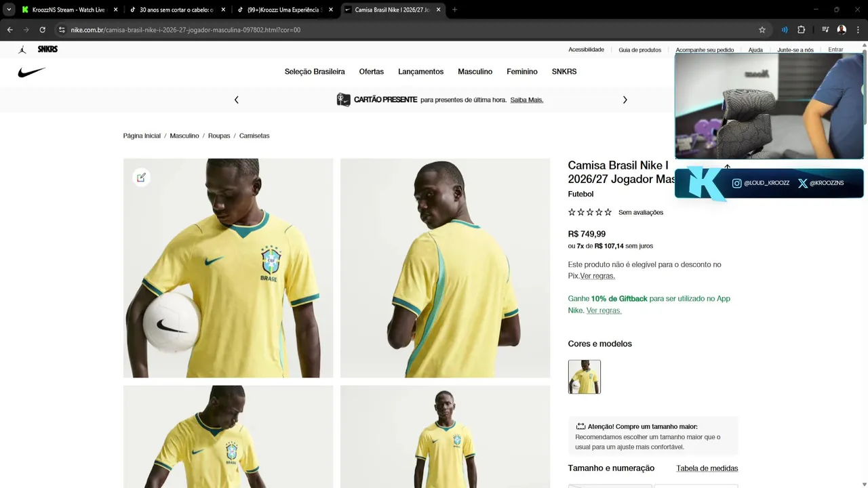Viewport: 868px width, 488px height.
Task: Click the edit icon on first product image
Action: coord(141,178)
